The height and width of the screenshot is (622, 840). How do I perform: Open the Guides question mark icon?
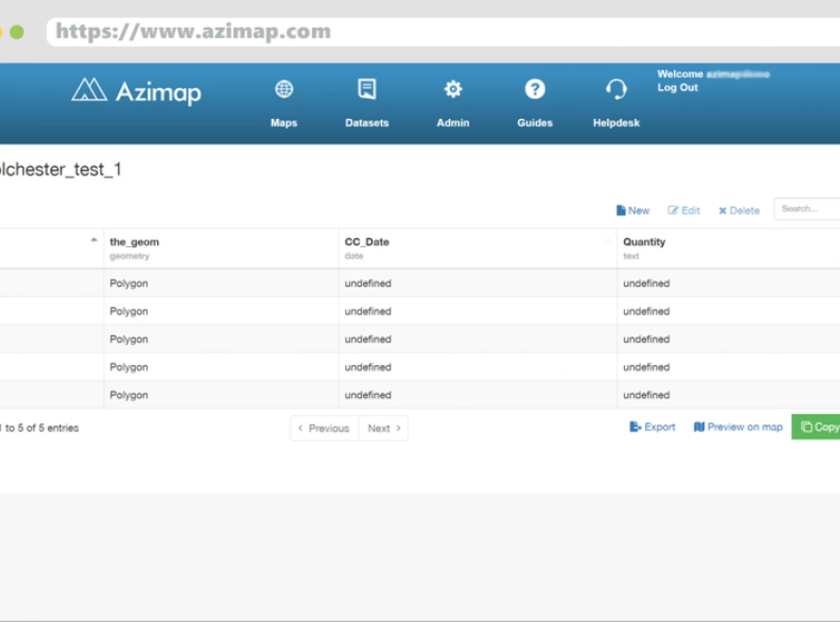tap(535, 89)
